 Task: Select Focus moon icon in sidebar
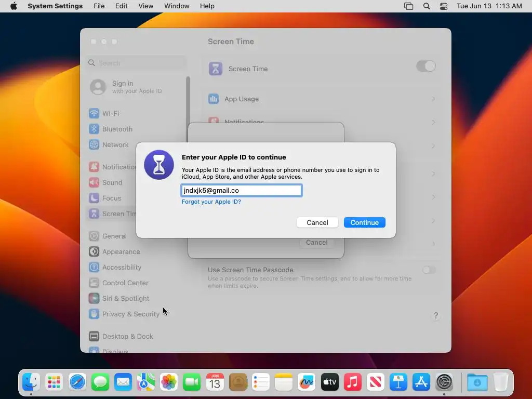point(94,198)
